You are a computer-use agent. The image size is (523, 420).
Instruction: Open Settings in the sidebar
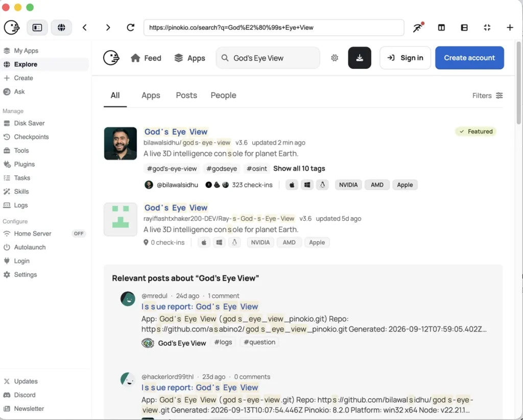[x=44, y=274]
